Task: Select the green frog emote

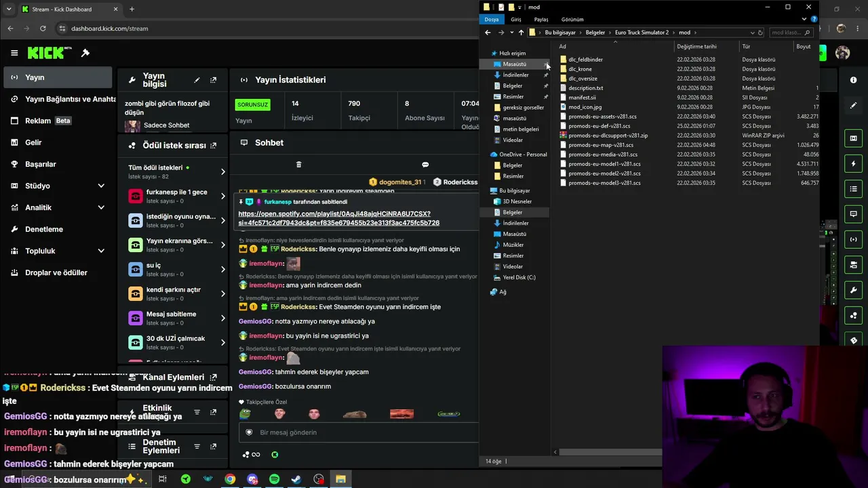Action: (x=245, y=413)
